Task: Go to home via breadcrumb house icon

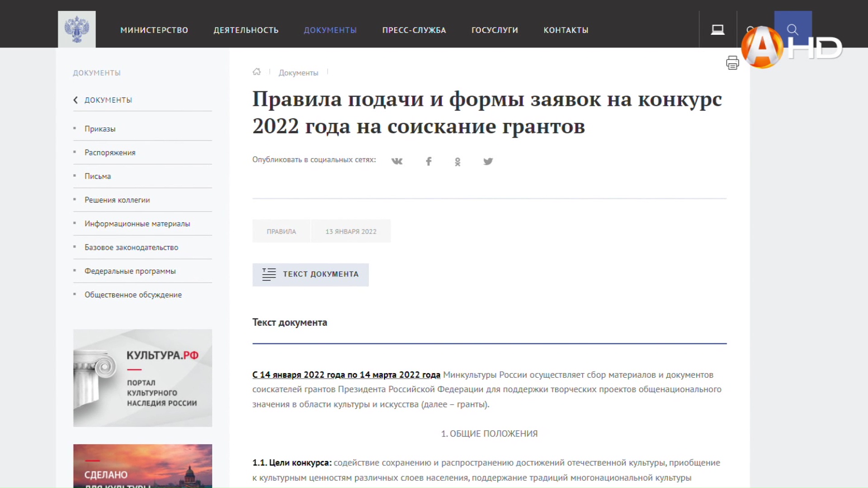Action: 257,72
